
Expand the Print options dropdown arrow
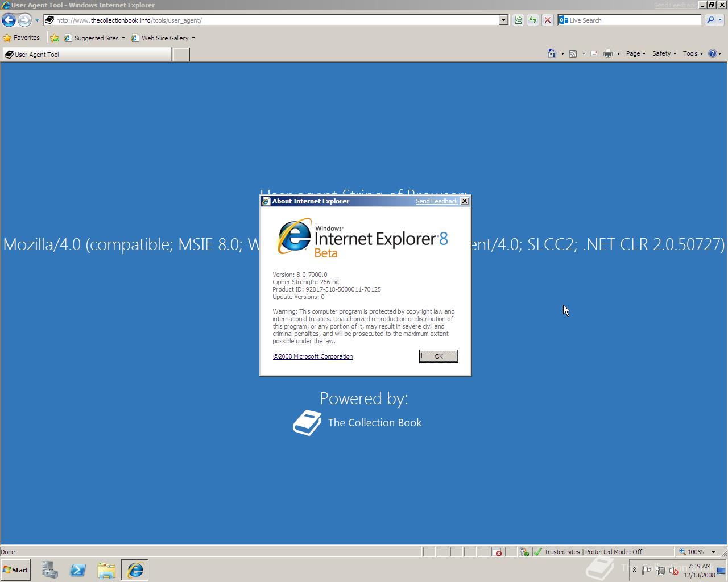point(618,53)
